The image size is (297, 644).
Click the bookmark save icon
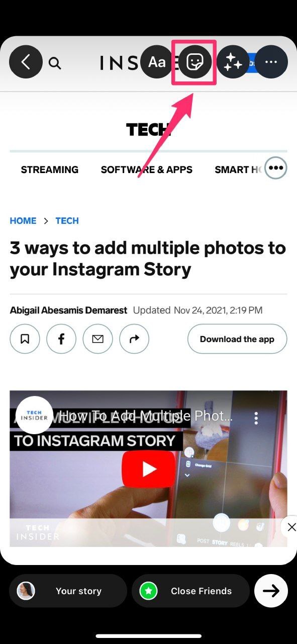[25, 339]
